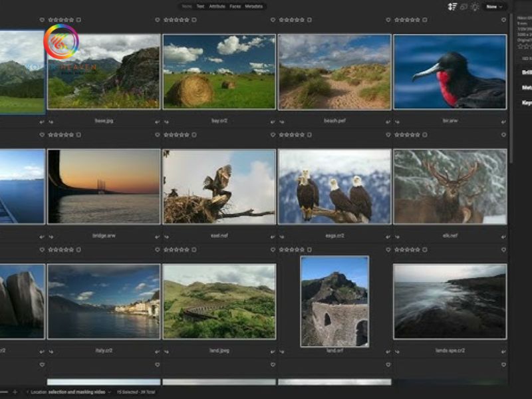Rotate elk.nef counterclockwise

pos(397,237)
